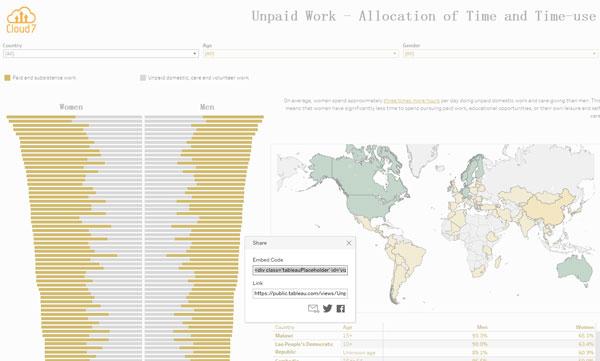Screen dimensions: 600x361
Task: Click the Women column header in table
Action: click(x=585, y=327)
